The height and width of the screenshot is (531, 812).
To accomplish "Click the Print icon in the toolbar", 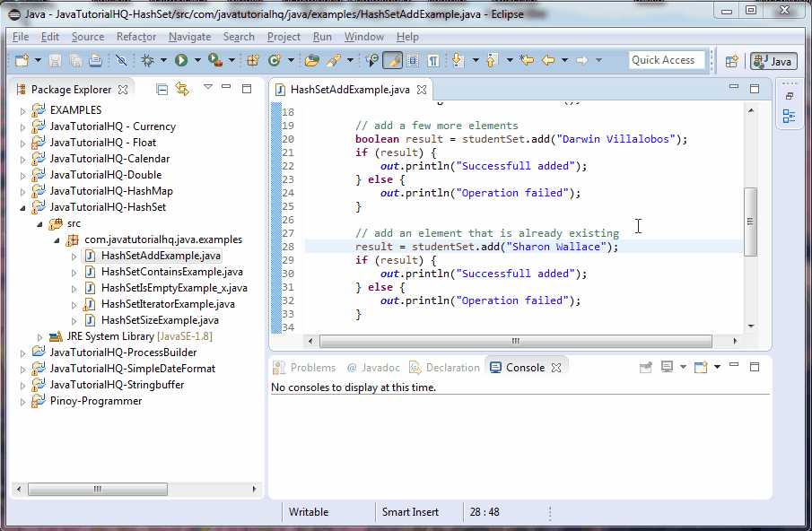I will tap(95, 60).
